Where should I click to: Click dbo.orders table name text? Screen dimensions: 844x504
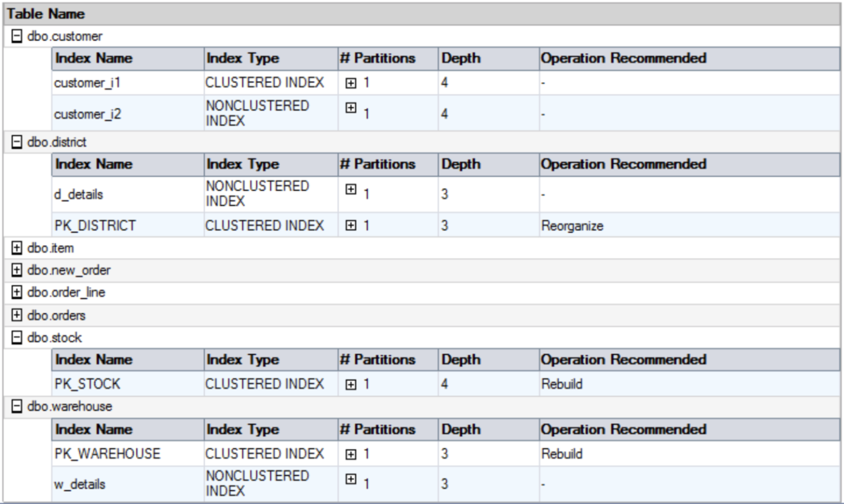pos(56,316)
